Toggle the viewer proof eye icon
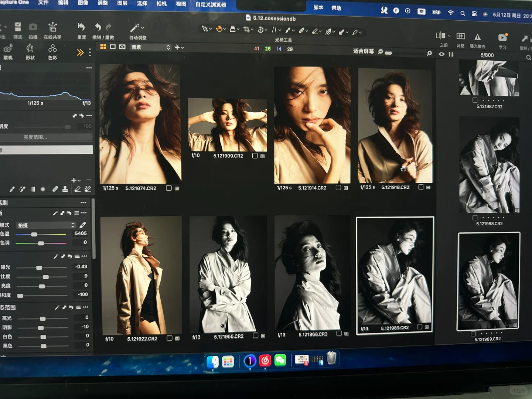The image size is (532, 399). (122, 47)
